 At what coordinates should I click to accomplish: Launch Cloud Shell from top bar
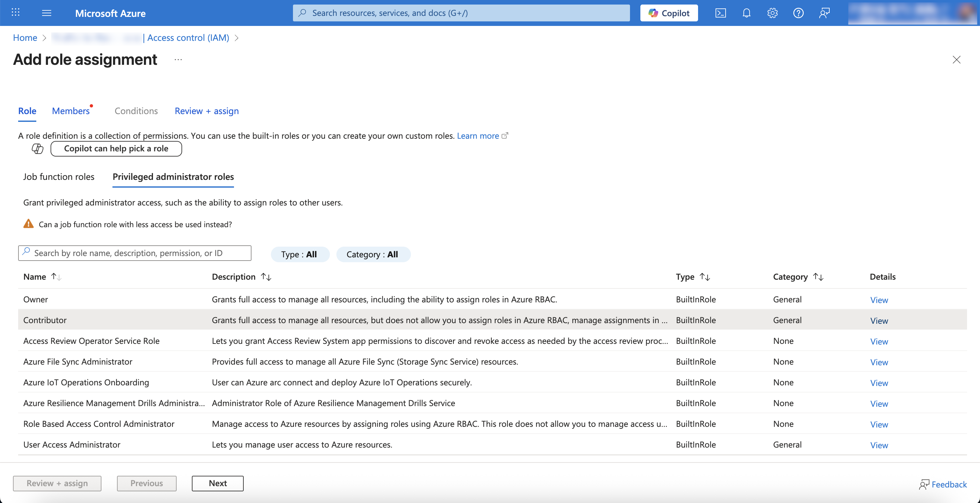coord(720,13)
